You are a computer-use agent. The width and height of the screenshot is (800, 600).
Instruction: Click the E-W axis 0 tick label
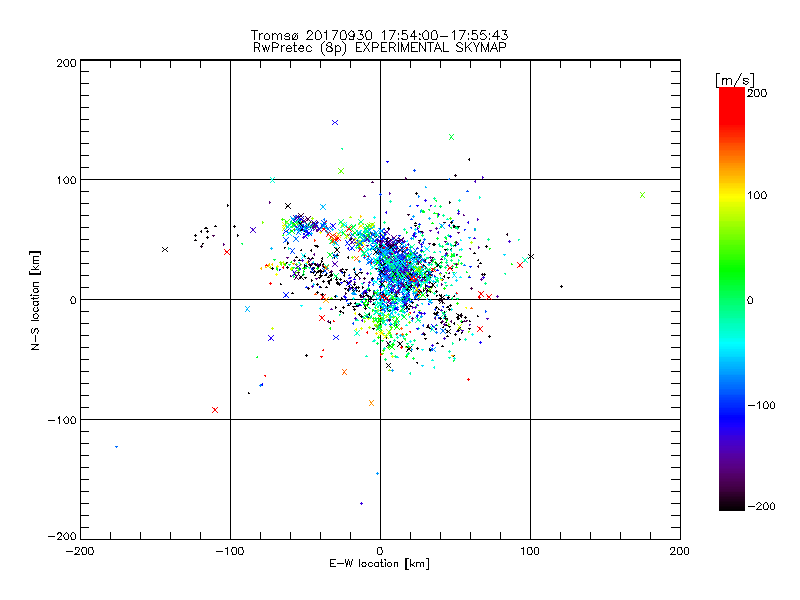[x=380, y=551]
